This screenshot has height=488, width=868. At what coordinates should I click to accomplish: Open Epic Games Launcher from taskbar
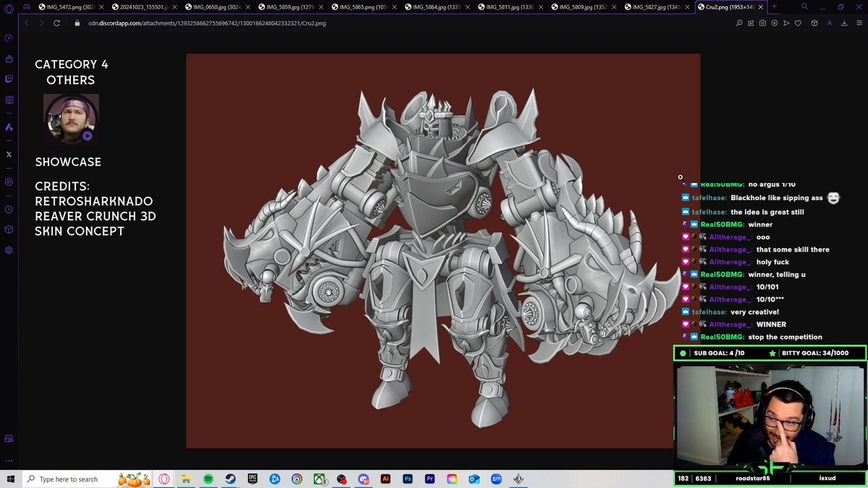pyautogui.click(x=252, y=479)
